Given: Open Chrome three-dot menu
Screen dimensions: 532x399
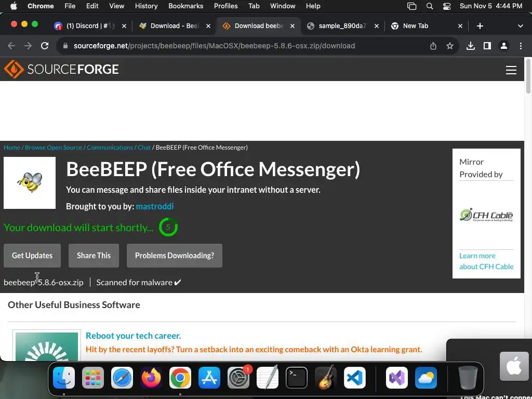Looking at the screenshot, I should pos(521,46).
